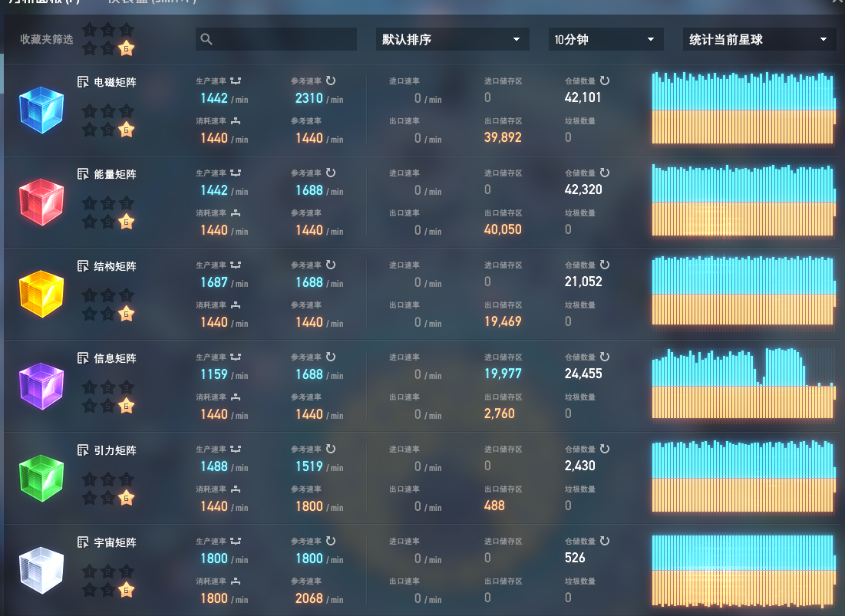Click the purple 信息矩阵 cube icon

[x=41, y=387]
